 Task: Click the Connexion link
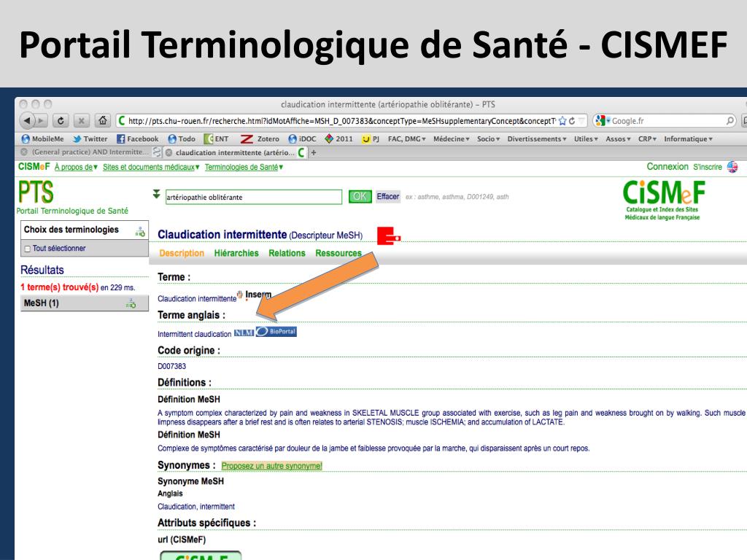[x=667, y=167]
